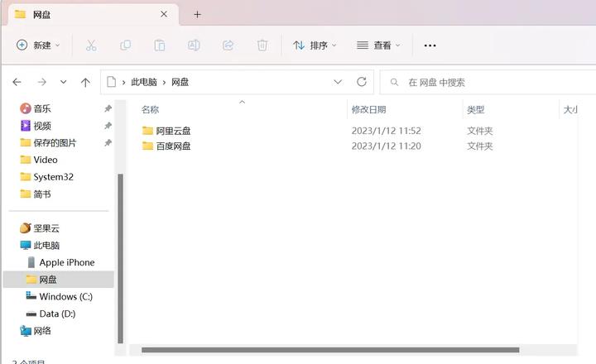Click the Paste clipboard icon
This screenshot has width=596, height=364.
[159, 45]
